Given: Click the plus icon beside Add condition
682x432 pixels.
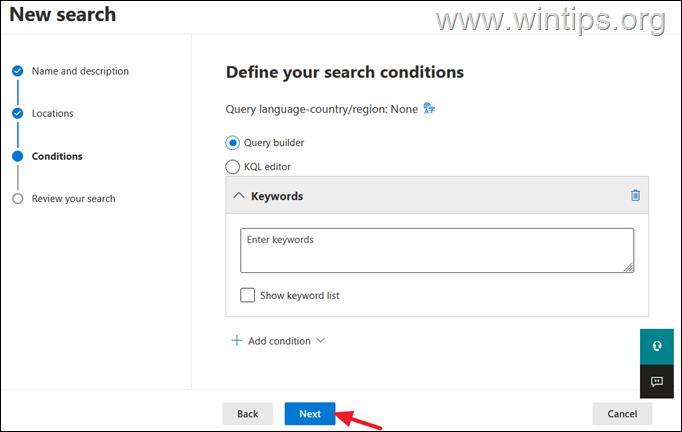Looking at the screenshot, I should pyautogui.click(x=237, y=340).
